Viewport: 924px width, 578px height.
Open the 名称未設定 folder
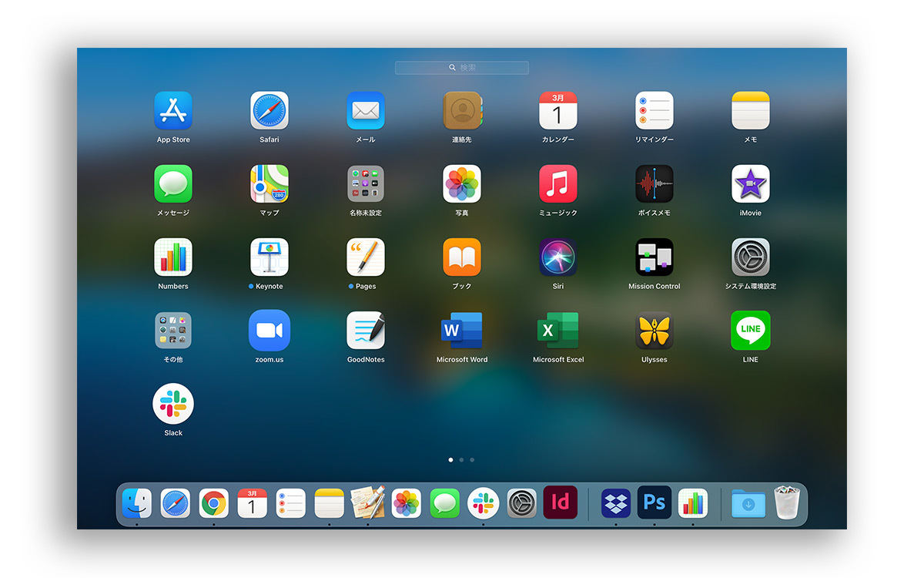pos(366,184)
